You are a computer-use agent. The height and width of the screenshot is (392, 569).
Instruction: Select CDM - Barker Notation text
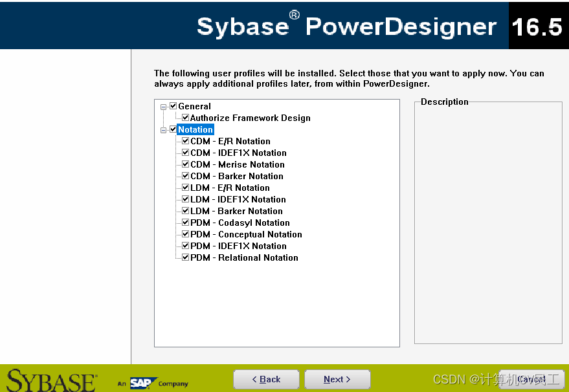pos(237,176)
